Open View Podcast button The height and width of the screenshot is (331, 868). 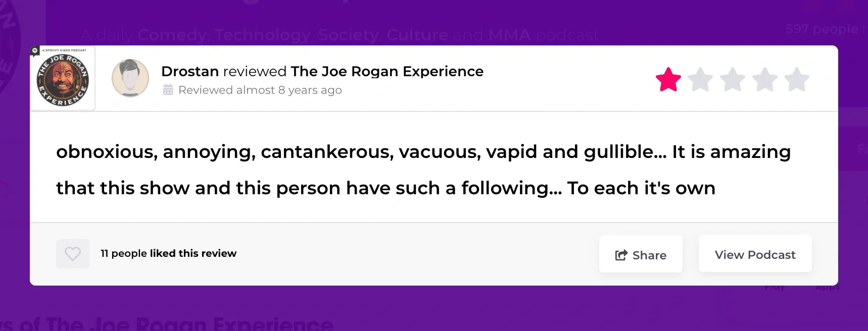[x=755, y=254]
